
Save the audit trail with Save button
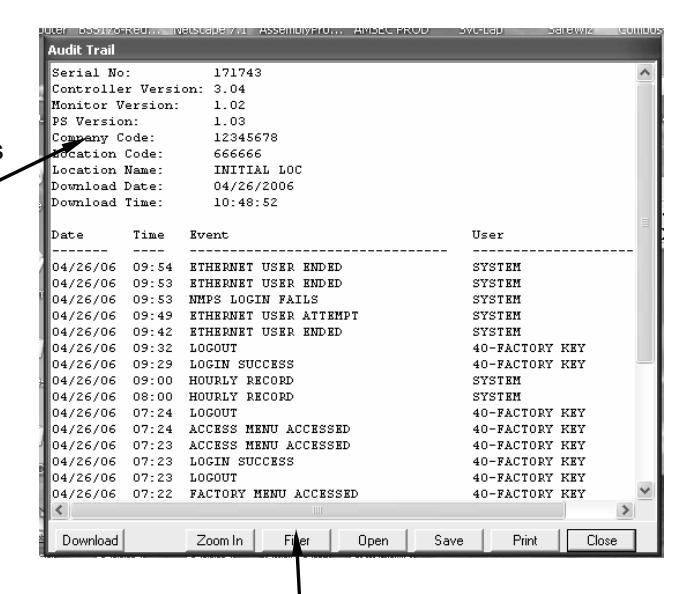[449, 541]
